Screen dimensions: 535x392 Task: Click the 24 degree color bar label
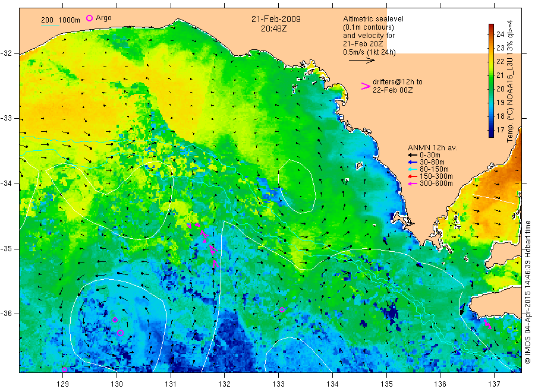(x=500, y=34)
